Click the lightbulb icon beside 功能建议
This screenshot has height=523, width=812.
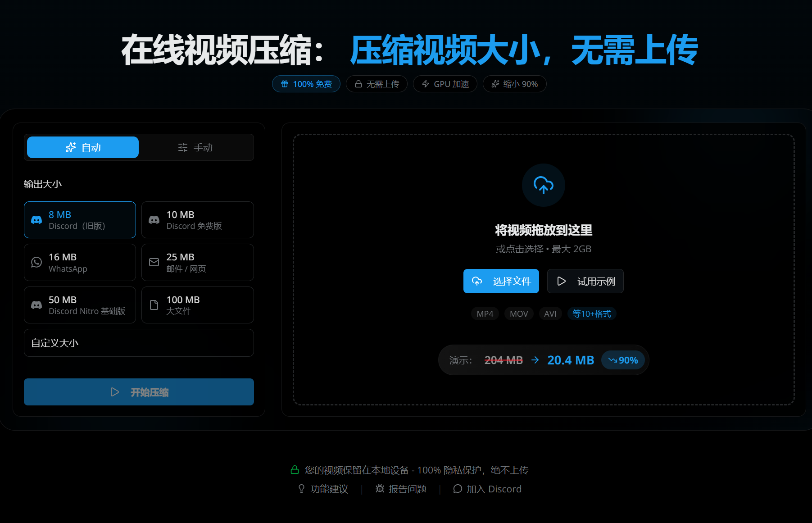tap(301, 489)
